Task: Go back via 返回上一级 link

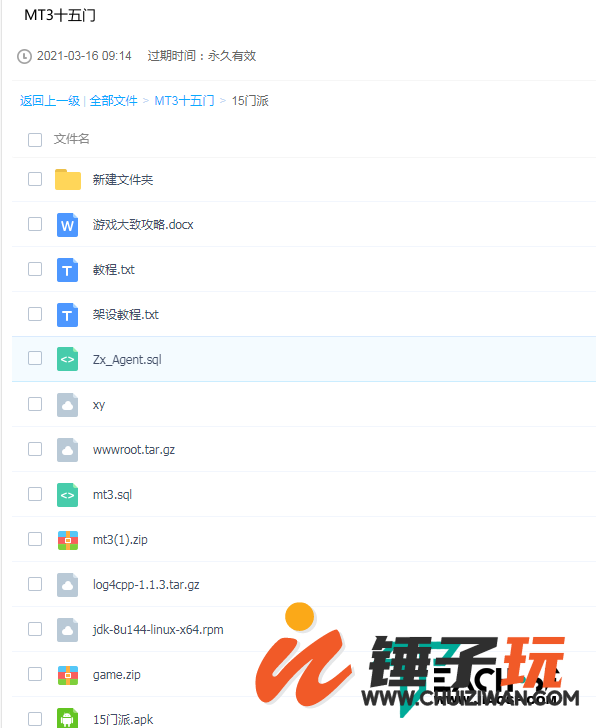Action: (50, 101)
